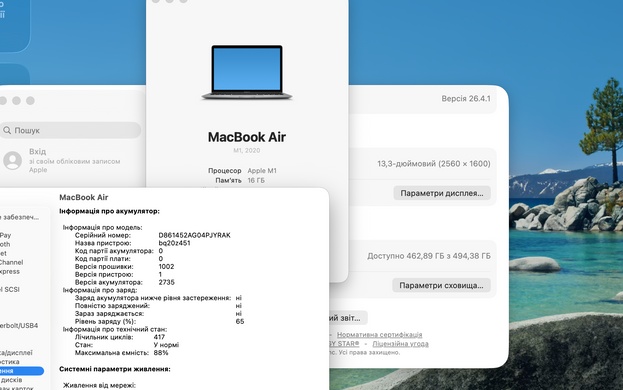Select the дисплеї item in the sidebar
The height and width of the screenshot is (390, 623).
(x=16, y=353)
